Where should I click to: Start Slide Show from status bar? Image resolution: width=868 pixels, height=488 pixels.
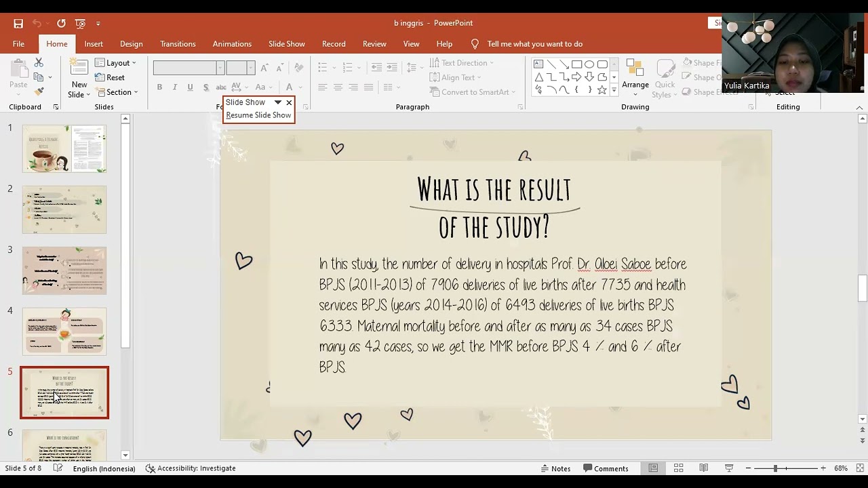pyautogui.click(x=729, y=468)
